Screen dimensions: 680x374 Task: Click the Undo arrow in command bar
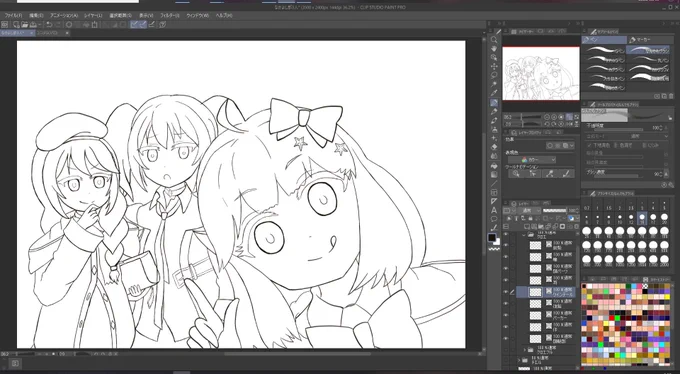pyautogui.click(x=49, y=25)
